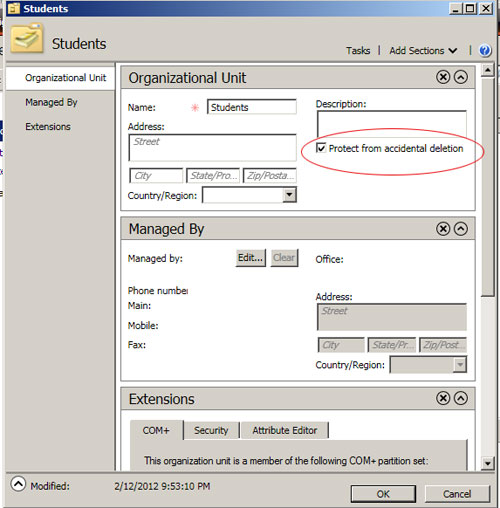Screen dimensions: 500x508
Task: Remove the Extensions section with X
Action: [x=443, y=398]
